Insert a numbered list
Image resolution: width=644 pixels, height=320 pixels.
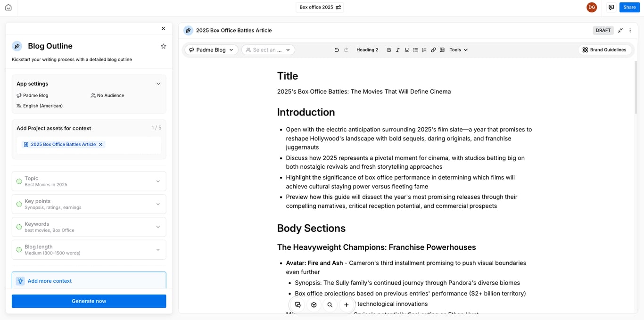pos(424,49)
